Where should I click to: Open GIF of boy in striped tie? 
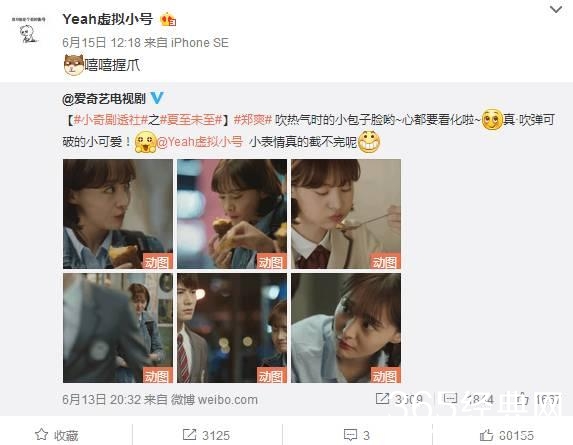(x=232, y=328)
